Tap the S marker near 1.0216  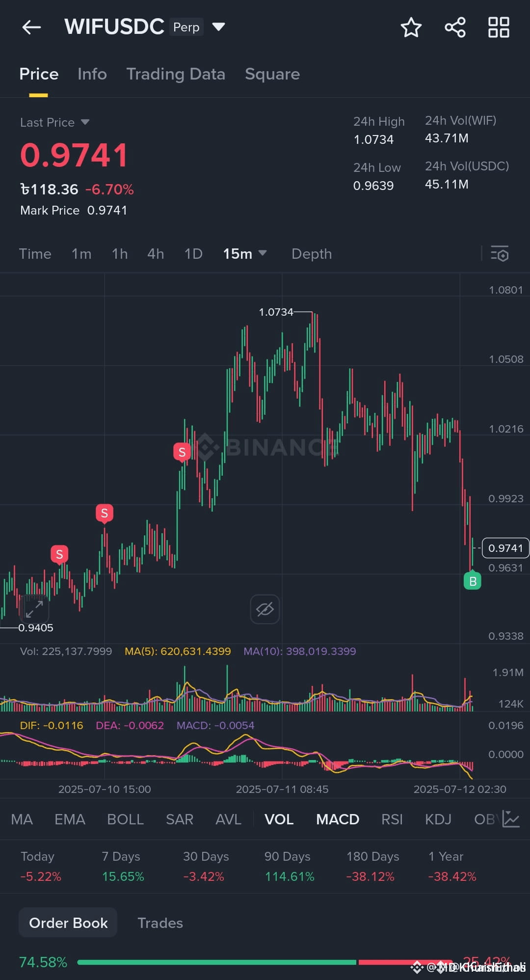tap(182, 452)
